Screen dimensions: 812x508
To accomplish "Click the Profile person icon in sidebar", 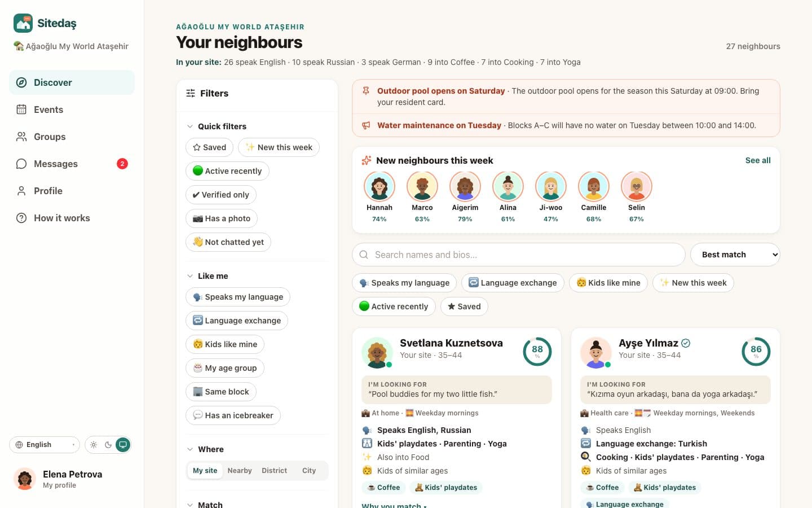I will [21, 191].
